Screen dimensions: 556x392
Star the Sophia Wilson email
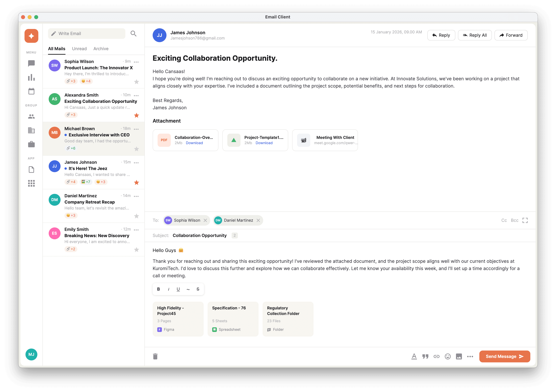coord(136,82)
